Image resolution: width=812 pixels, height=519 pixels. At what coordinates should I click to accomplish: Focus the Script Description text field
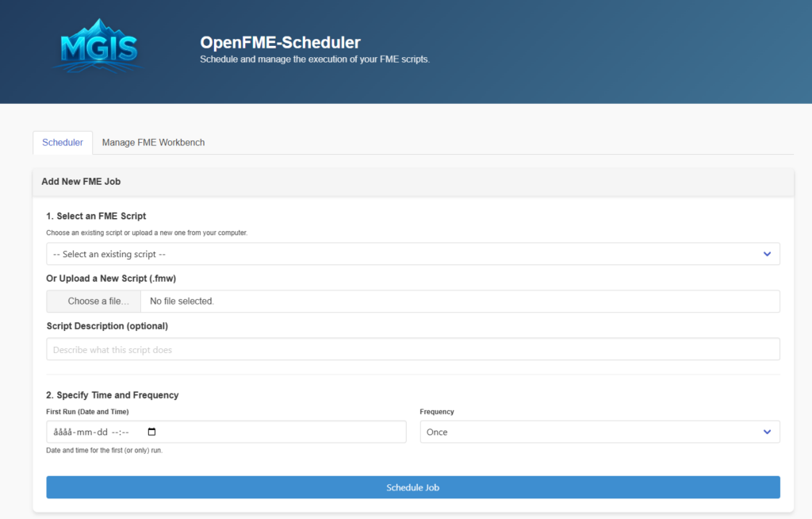point(412,349)
